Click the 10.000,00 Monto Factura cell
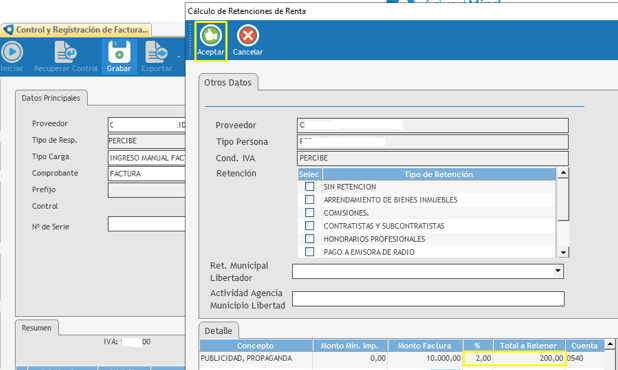618x370 pixels. pos(424,358)
